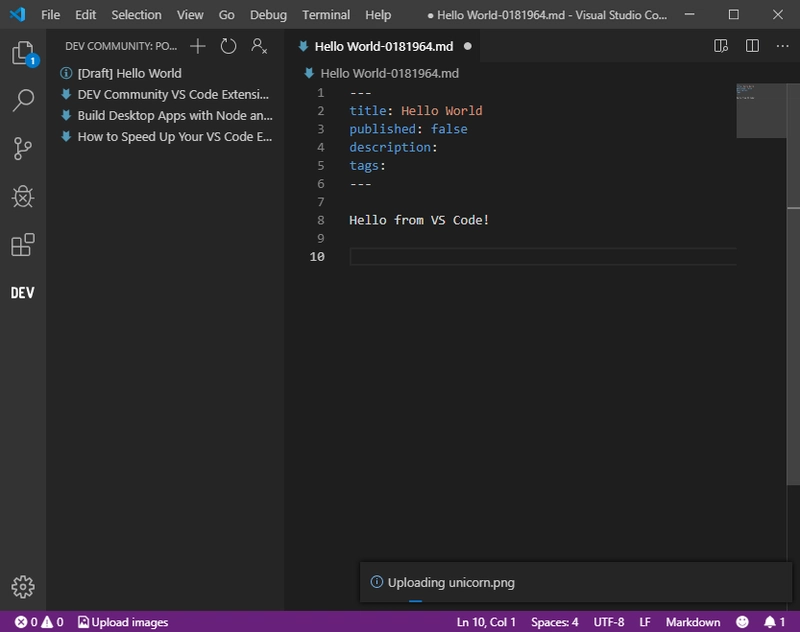Click Ln 10, Col 1 position indicator

coord(486,622)
